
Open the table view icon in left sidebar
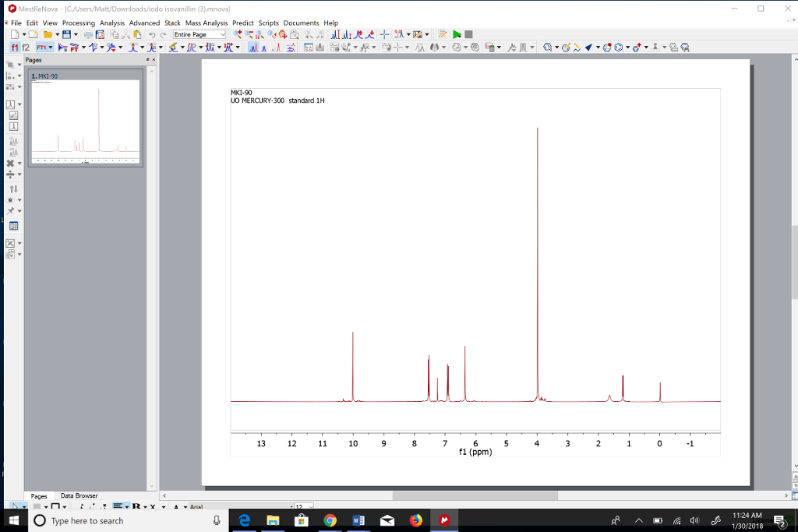point(13,226)
